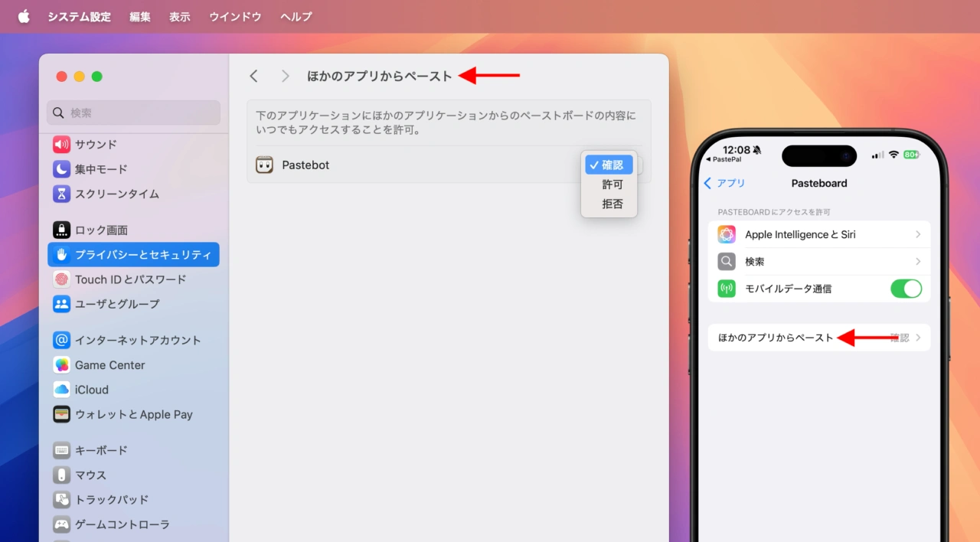Viewport: 980px width, 542px height.
Task: Click the Sound (サウンド) sidebar icon
Action: 61,145
